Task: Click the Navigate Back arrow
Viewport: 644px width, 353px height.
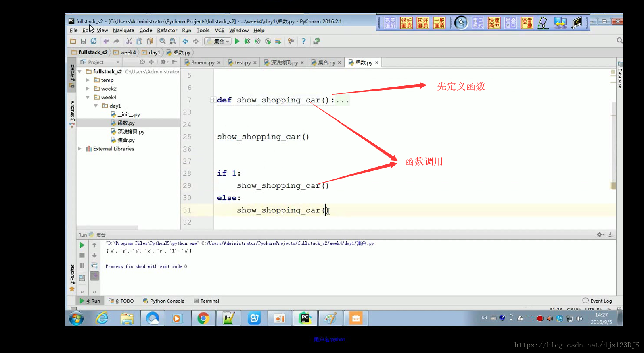Action: [x=185, y=41]
